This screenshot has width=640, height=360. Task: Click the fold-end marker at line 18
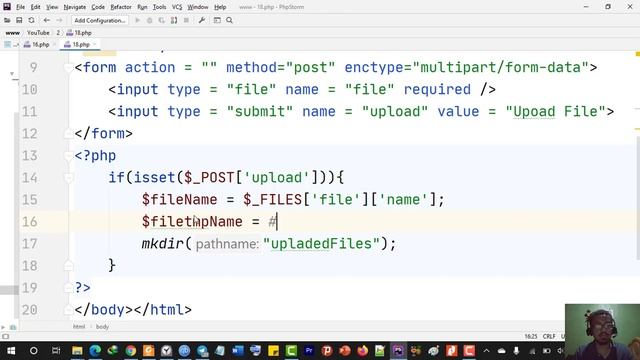tap(69, 266)
